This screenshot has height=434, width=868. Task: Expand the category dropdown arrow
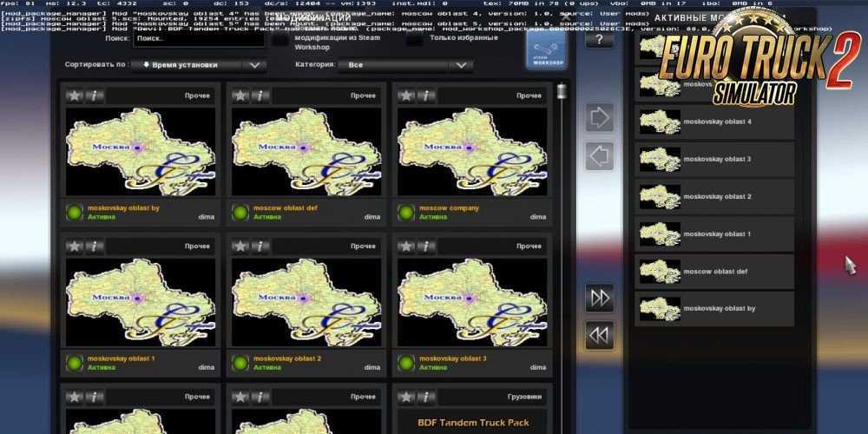coord(461,65)
